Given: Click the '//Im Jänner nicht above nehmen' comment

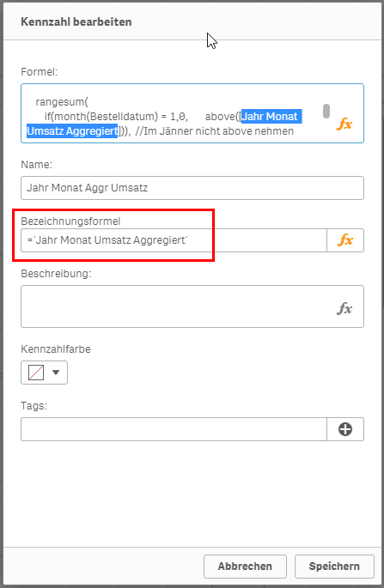Looking at the screenshot, I should (214, 131).
